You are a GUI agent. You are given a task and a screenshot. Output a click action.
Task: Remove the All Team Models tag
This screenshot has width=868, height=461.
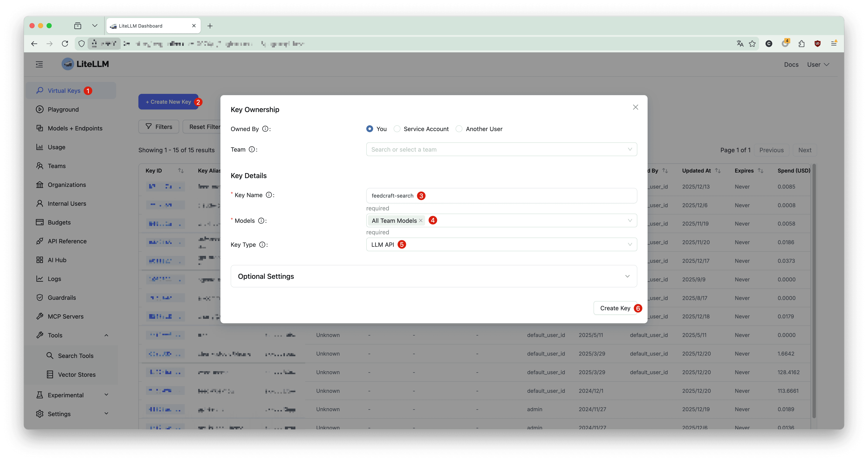421,220
